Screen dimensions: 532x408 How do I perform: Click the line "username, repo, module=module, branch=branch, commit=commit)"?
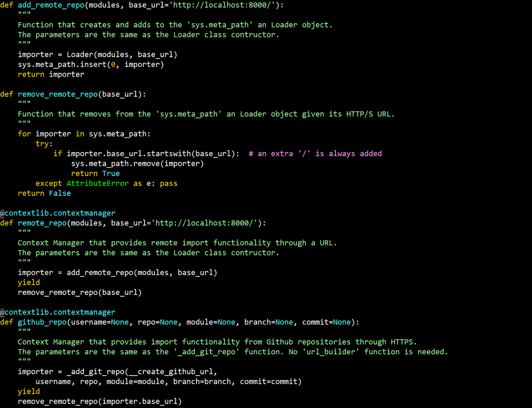tap(168, 381)
